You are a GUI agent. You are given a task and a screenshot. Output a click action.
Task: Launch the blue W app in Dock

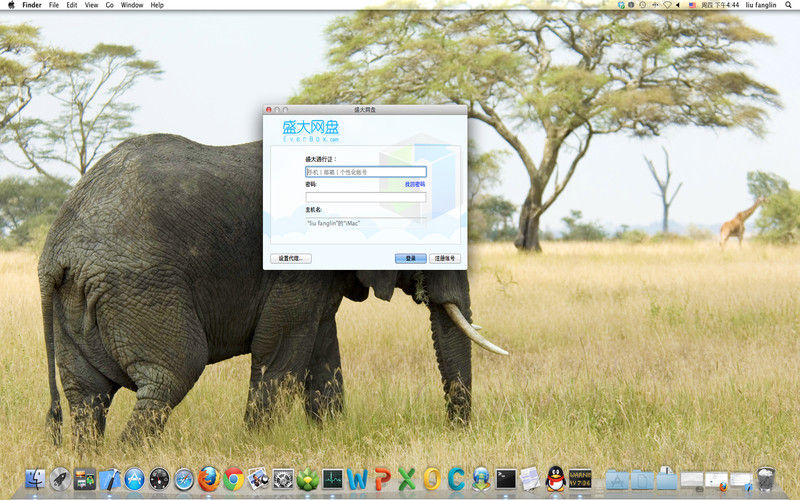tap(357, 479)
